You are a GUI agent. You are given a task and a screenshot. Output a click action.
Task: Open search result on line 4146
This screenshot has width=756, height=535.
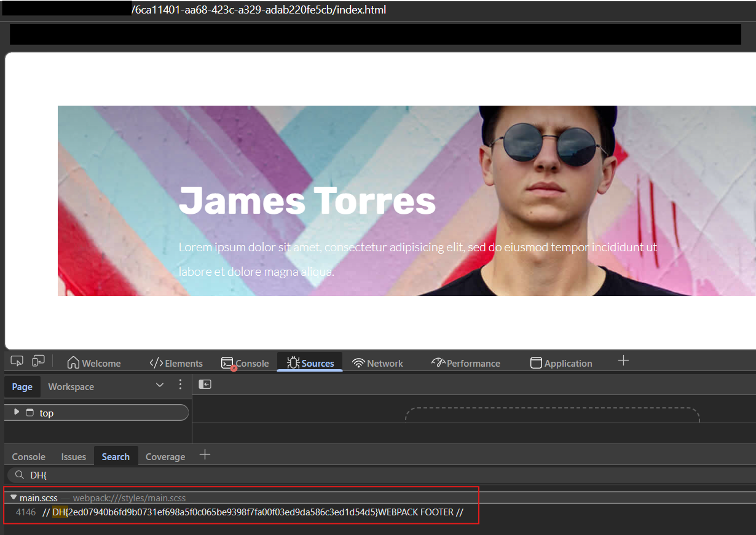(x=252, y=512)
